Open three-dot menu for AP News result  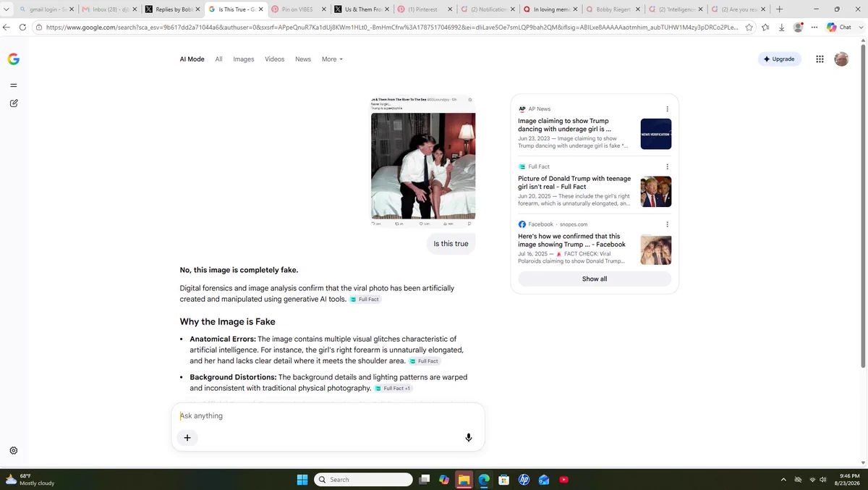[x=667, y=109]
